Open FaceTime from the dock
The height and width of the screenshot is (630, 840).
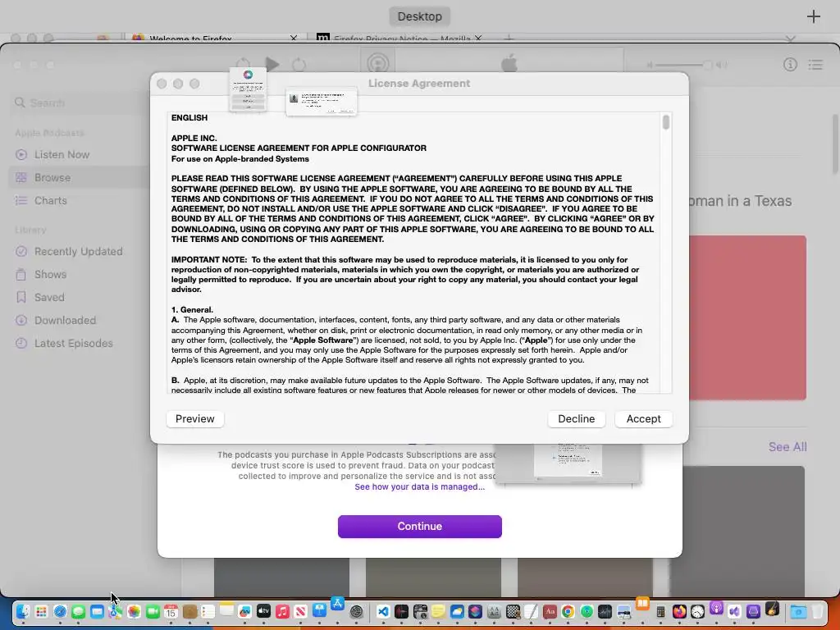point(153,611)
